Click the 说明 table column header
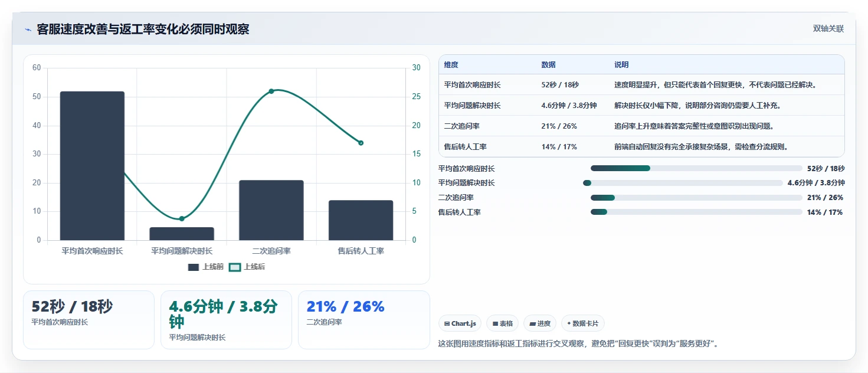 coord(621,65)
